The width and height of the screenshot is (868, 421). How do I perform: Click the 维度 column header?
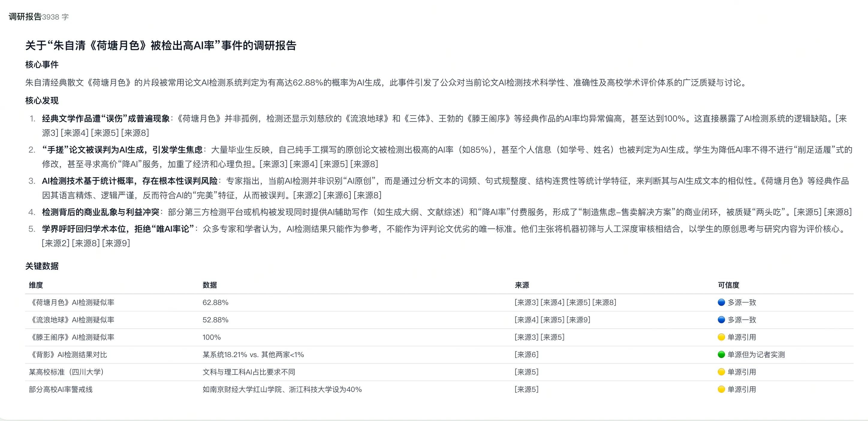coord(36,285)
